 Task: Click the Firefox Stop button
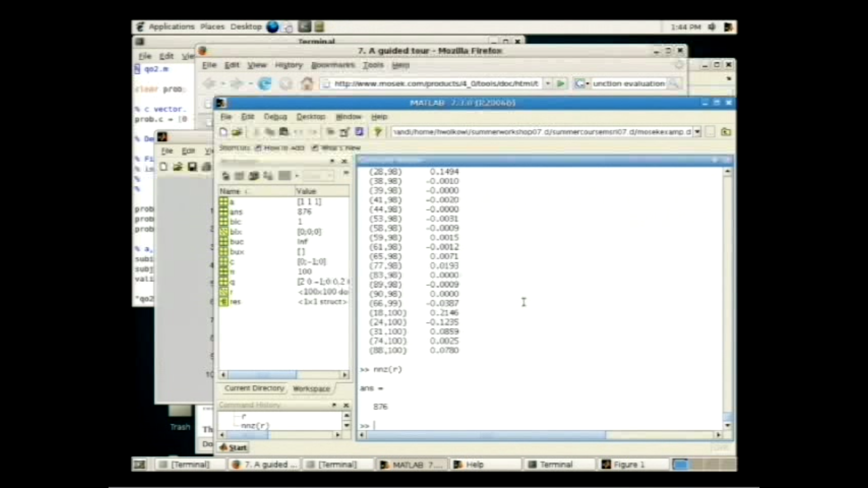click(286, 84)
